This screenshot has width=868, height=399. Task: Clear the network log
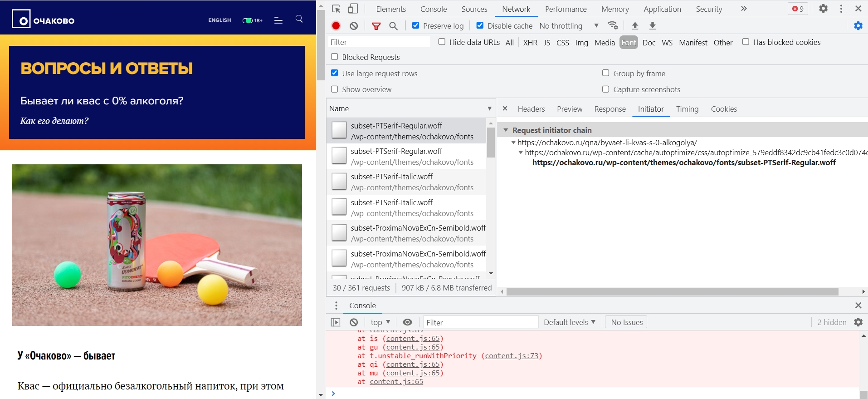coord(354,26)
